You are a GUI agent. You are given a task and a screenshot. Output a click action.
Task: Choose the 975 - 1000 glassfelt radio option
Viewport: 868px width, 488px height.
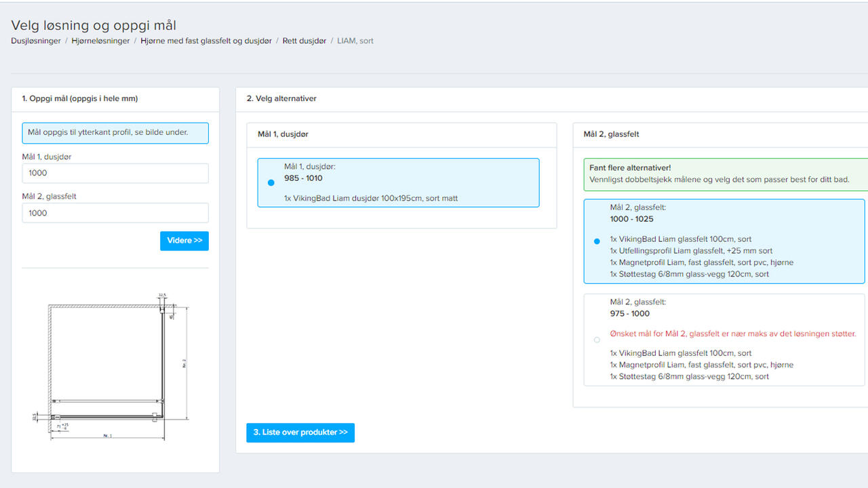tap(597, 340)
